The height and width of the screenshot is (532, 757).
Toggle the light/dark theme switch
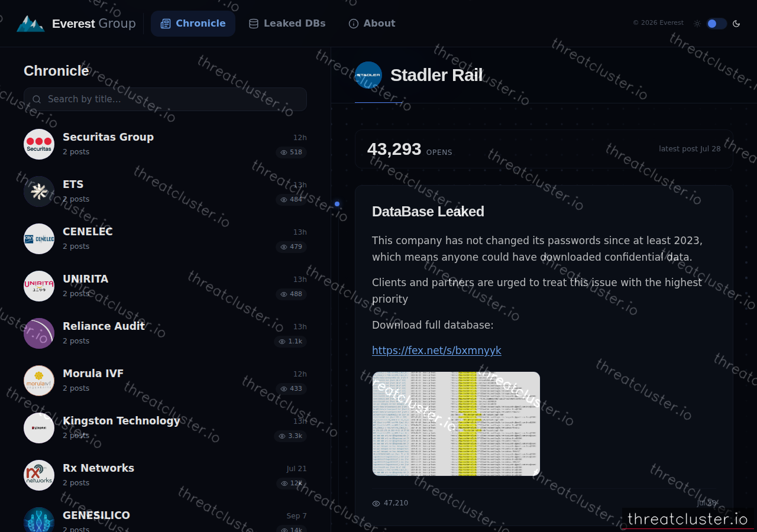pyautogui.click(x=716, y=24)
